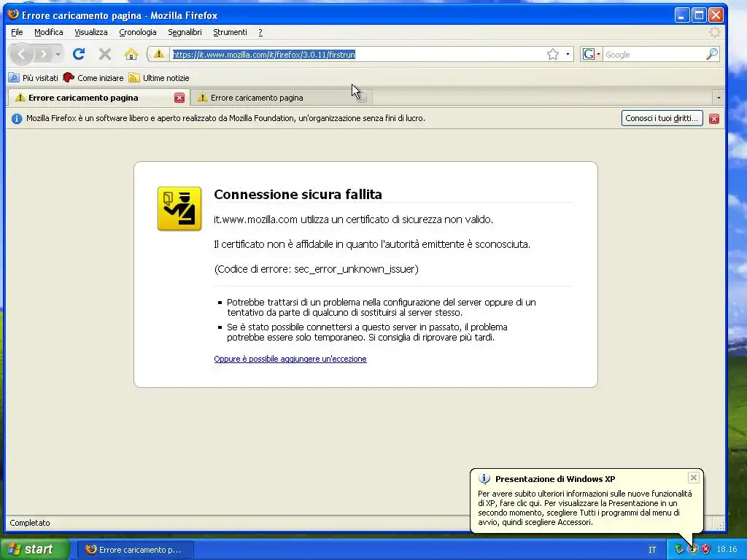
Task: Open the list all tabs dropdown
Action: pyautogui.click(x=719, y=98)
